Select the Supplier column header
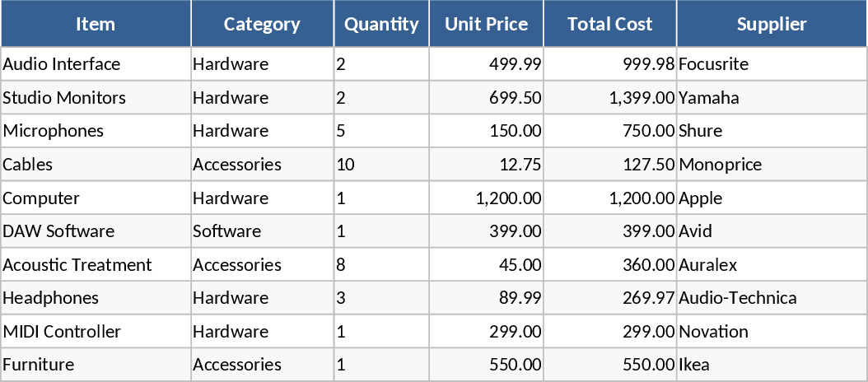 pos(772,24)
